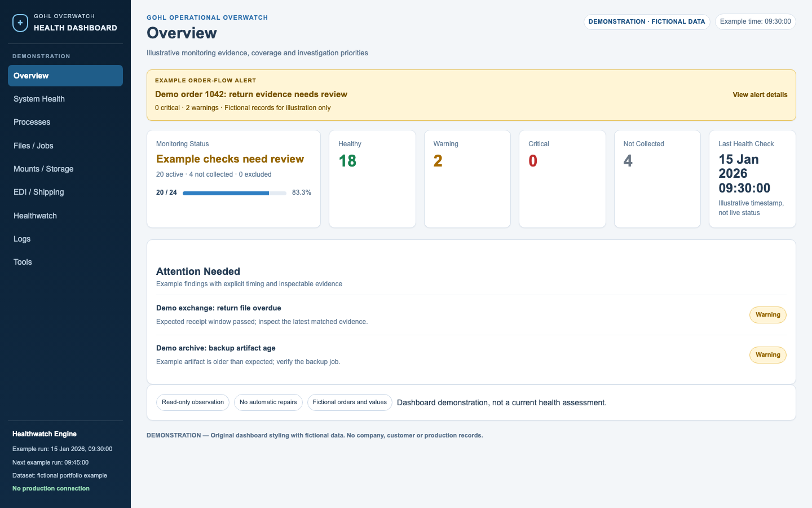
Task: Click 'Next example run: 09:45:00' text
Action: coord(51,462)
